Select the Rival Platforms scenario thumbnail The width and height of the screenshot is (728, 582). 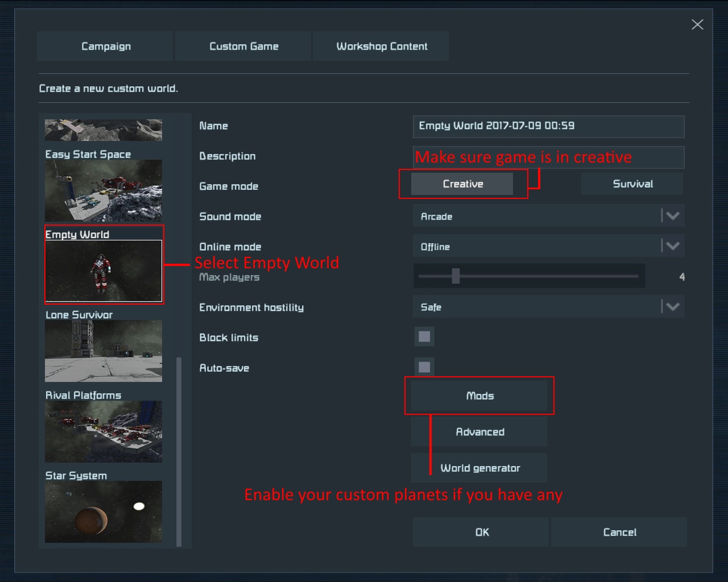click(x=104, y=431)
